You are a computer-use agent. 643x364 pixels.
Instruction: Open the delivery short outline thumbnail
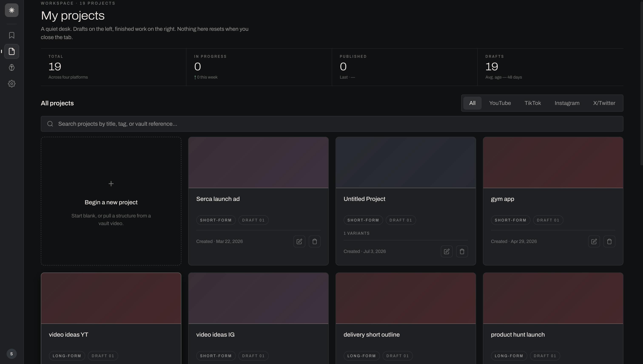click(x=405, y=298)
